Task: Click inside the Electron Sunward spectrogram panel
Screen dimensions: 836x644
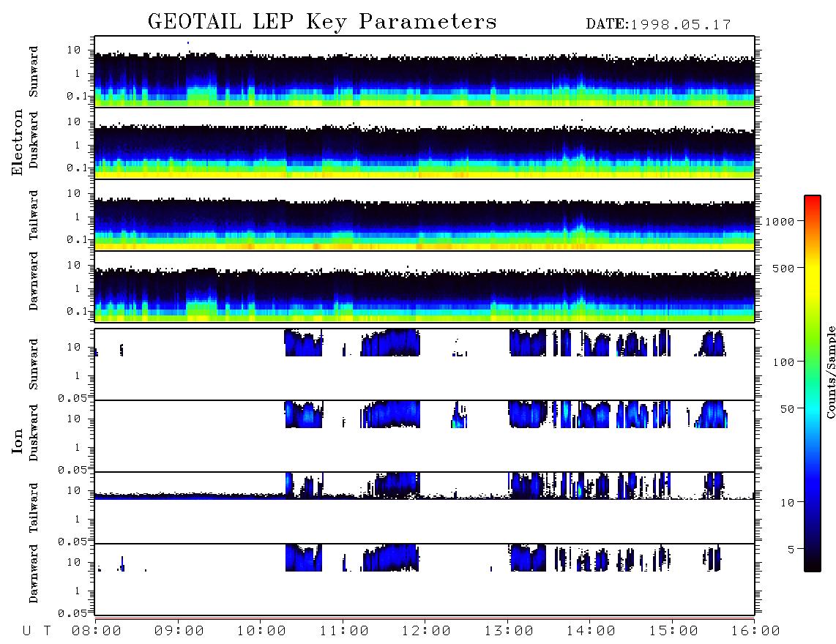Action: 425,72
